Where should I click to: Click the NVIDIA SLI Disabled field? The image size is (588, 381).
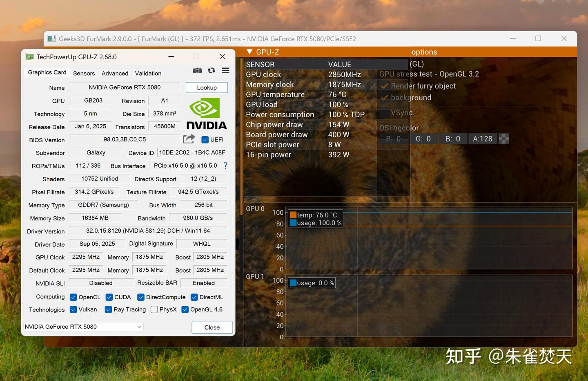tap(101, 283)
